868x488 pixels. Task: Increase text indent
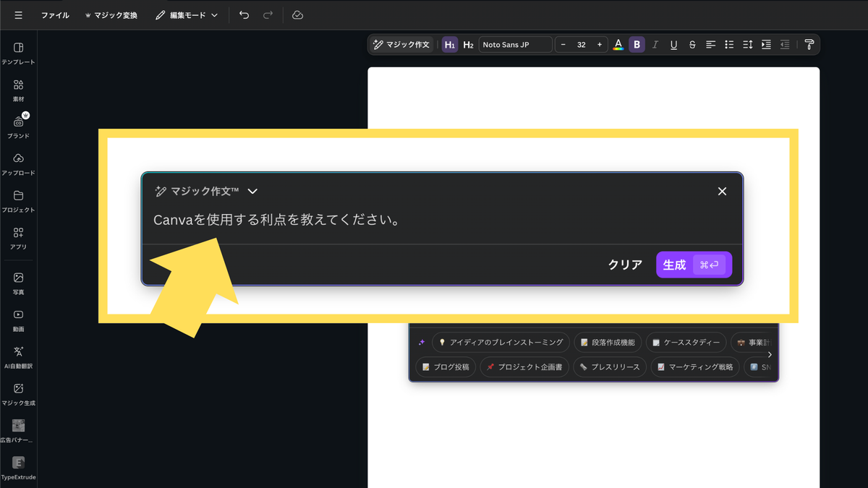click(x=766, y=45)
